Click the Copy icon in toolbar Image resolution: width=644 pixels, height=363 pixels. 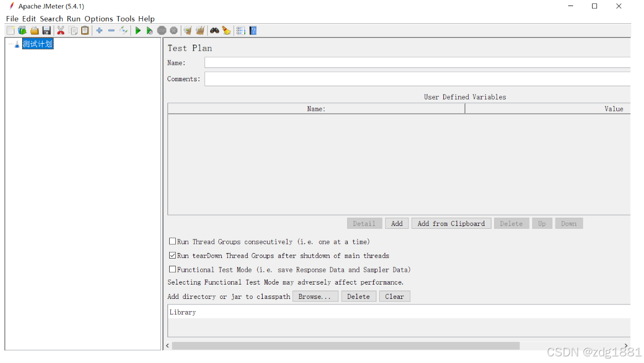73,30
